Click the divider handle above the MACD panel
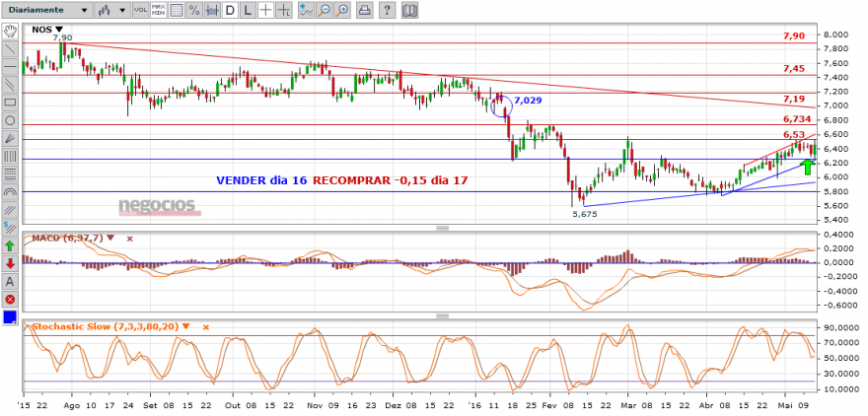The height and width of the screenshot is (416, 868). pos(442,228)
